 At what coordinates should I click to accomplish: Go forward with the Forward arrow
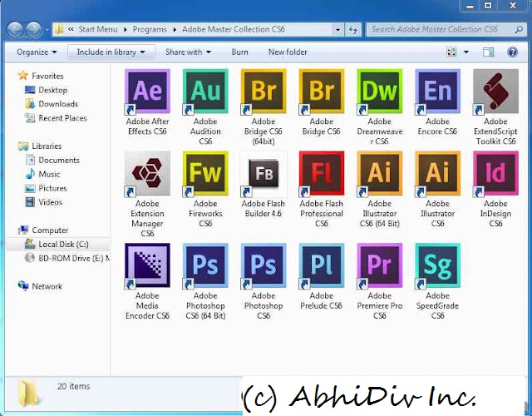click(34, 30)
